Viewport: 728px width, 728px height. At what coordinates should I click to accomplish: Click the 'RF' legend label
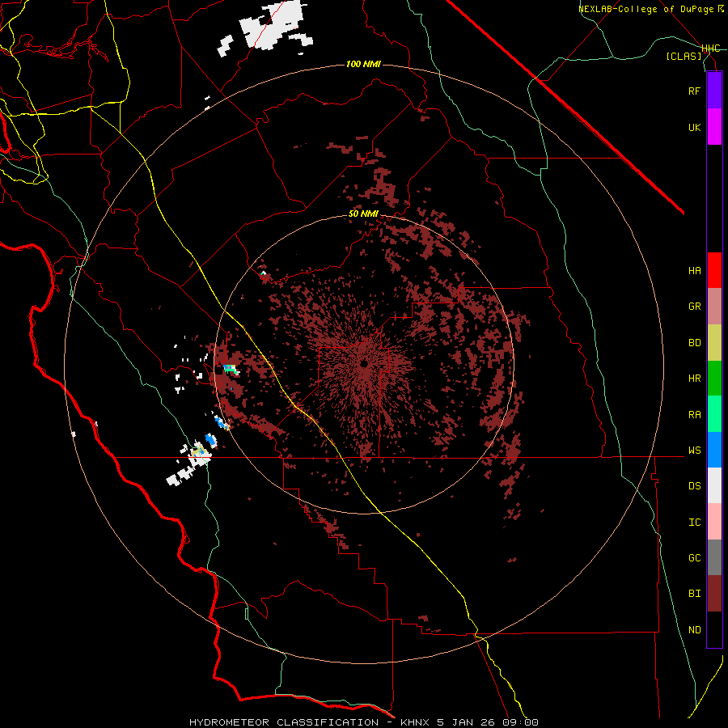point(694,91)
